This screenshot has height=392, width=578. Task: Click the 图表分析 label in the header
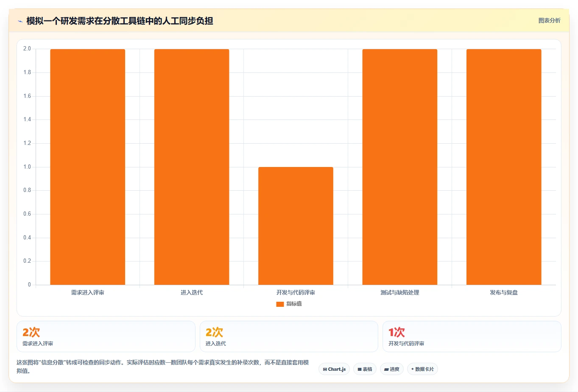click(x=549, y=20)
